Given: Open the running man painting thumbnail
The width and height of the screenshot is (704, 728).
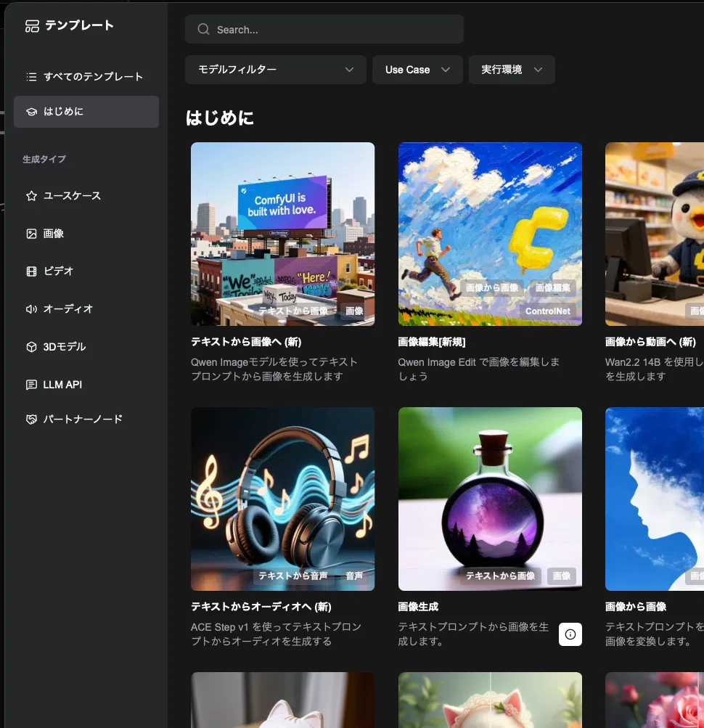Looking at the screenshot, I should point(490,234).
